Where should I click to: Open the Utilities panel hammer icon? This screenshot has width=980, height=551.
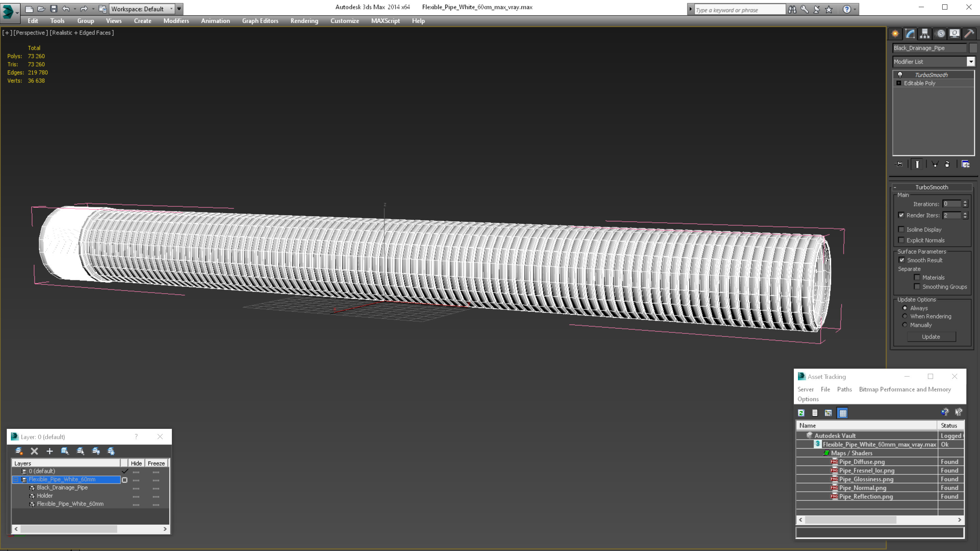point(969,33)
